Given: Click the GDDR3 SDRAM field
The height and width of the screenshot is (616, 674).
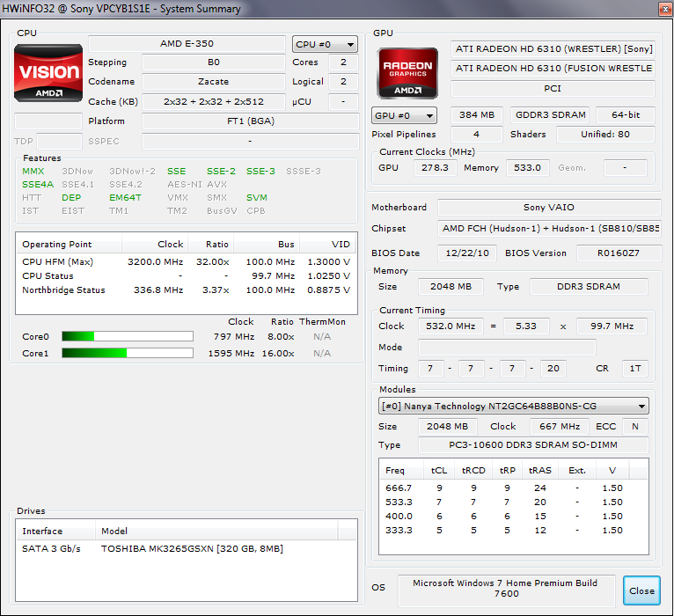Looking at the screenshot, I should pyautogui.click(x=550, y=114).
